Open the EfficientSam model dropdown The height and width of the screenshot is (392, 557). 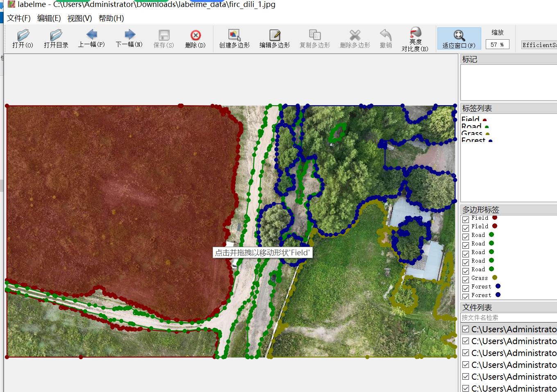click(x=539, y=45)
